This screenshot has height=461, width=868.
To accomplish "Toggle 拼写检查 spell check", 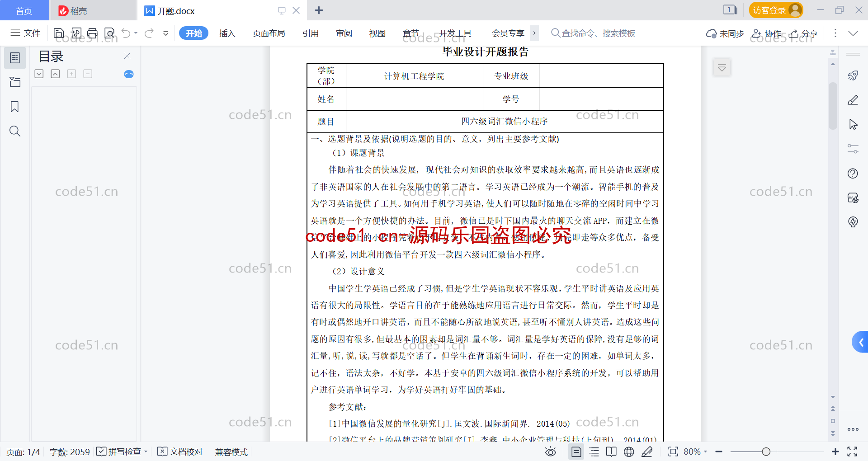I will point(119,452).
